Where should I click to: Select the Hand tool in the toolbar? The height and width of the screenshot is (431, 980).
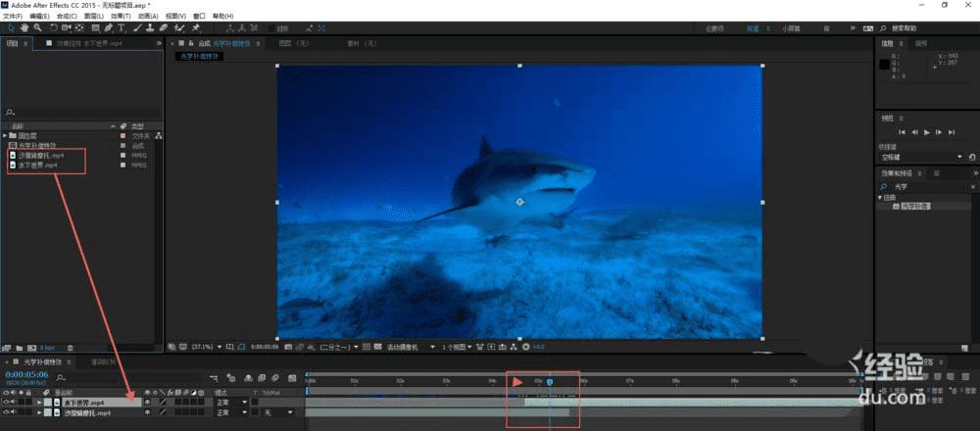(24, 28)
